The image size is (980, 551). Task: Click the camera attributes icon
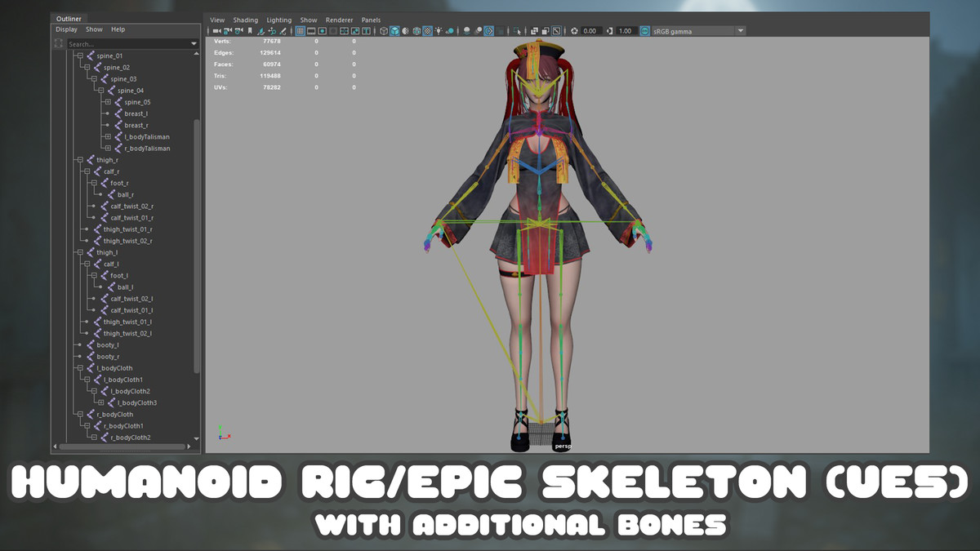238,31
